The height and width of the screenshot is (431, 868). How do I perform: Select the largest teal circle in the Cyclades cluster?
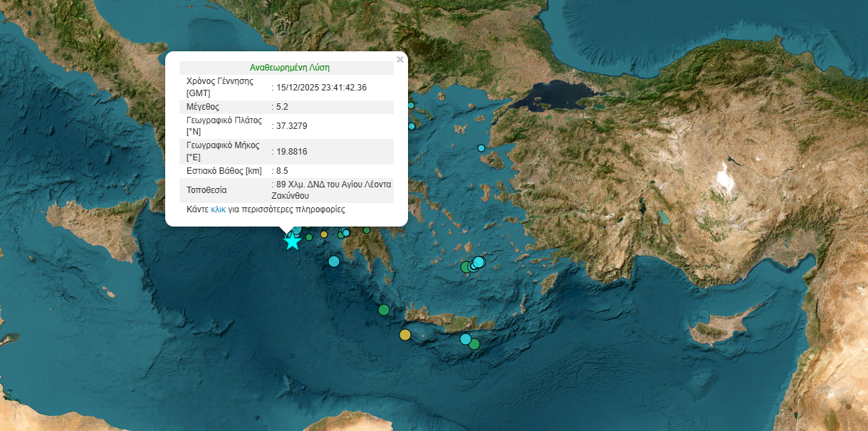478,261
